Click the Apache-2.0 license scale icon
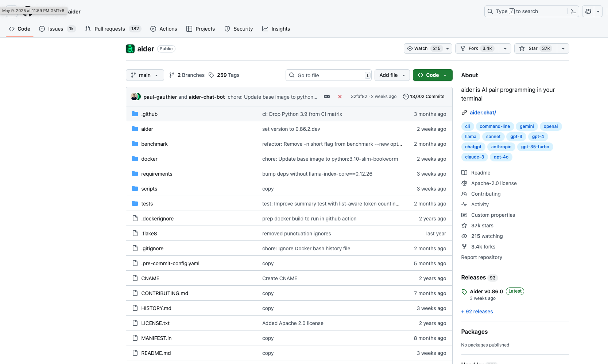 pyautogui.click(x=464, y=183)
